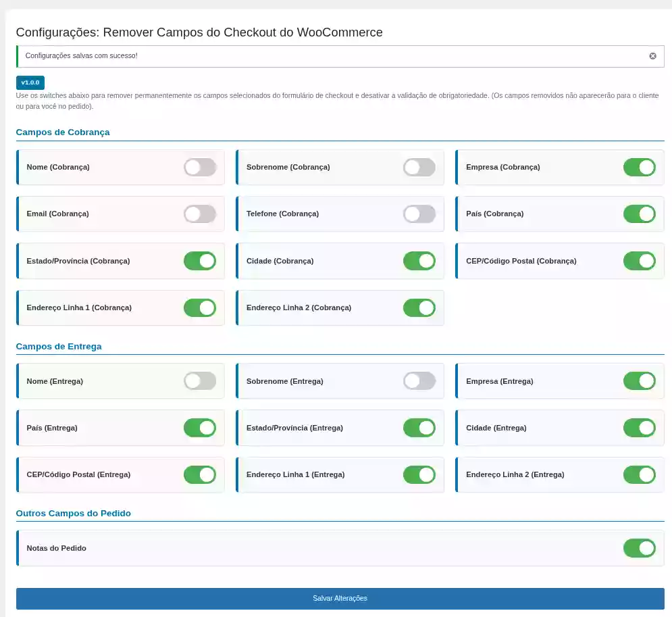Toggle CEP/Código Postal (Cobrança) off

pyautogui.click(x=639, y=261)
